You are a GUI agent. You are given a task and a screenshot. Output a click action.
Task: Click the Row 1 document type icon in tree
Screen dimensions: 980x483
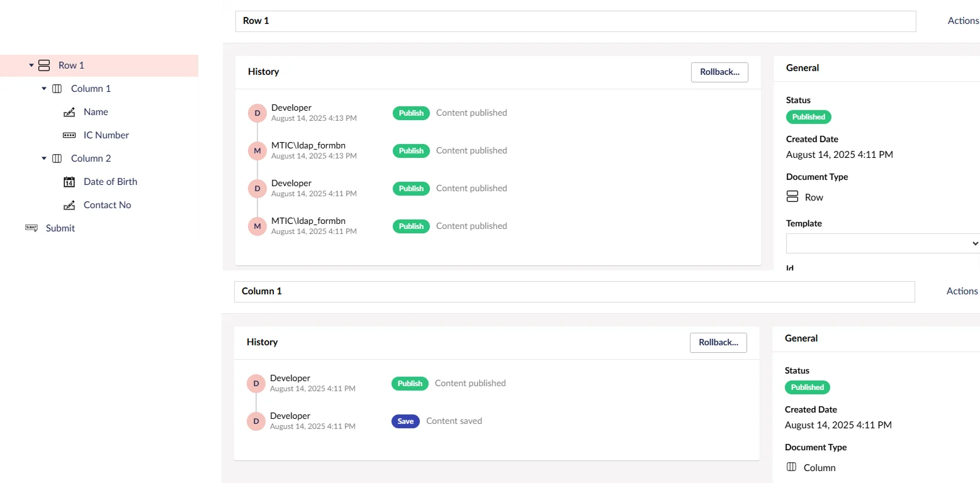pyautogui.click(x=44, y=65)
